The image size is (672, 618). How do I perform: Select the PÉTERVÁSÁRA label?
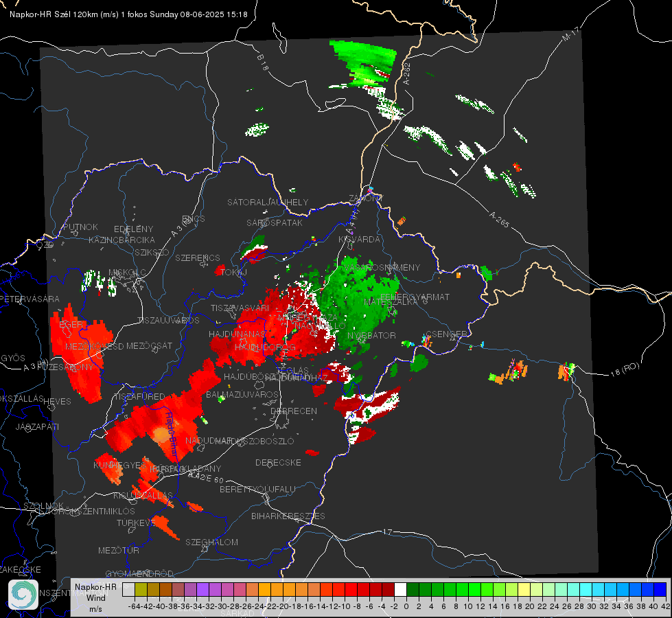30,299
